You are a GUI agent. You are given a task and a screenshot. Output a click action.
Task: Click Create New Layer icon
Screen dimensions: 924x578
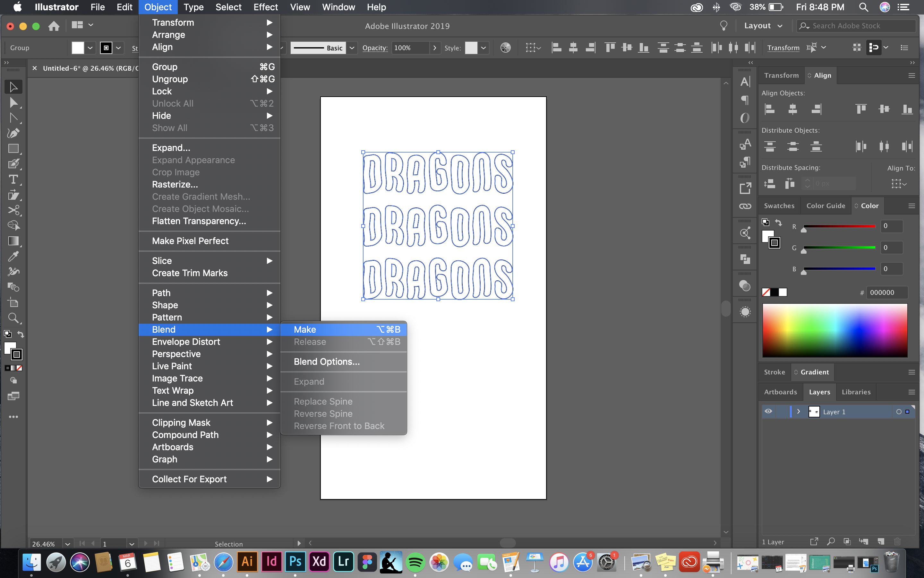click(x=881, y=541)
